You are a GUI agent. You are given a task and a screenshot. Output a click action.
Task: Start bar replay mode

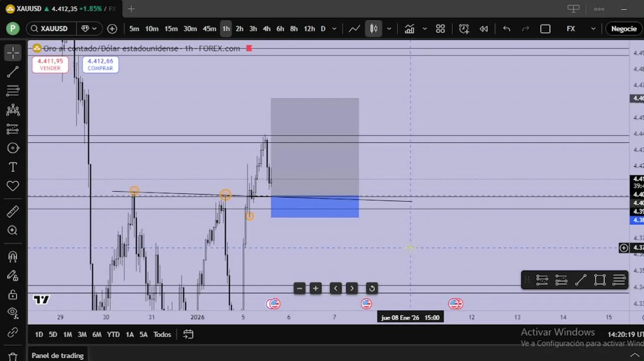click(x=484, y=29)
